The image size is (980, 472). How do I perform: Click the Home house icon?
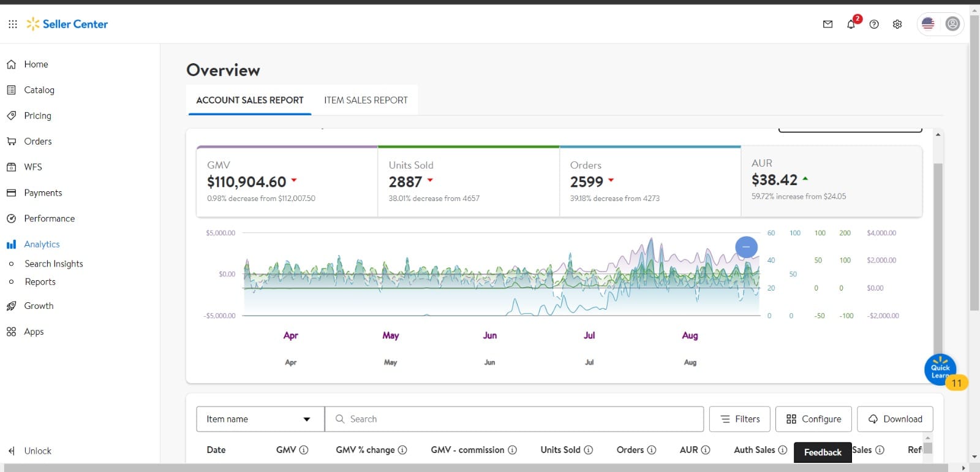click(11, 64)
